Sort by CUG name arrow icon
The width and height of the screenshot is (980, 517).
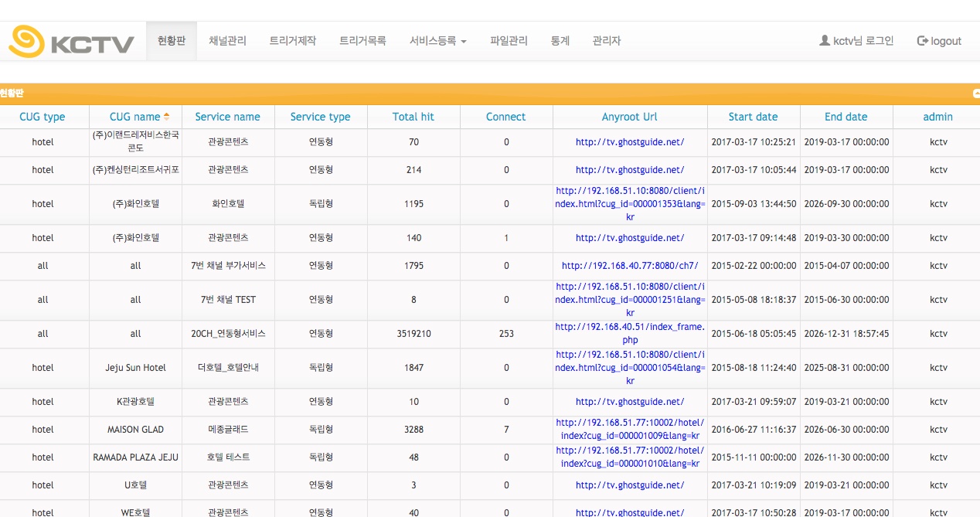tap(166, 117)
